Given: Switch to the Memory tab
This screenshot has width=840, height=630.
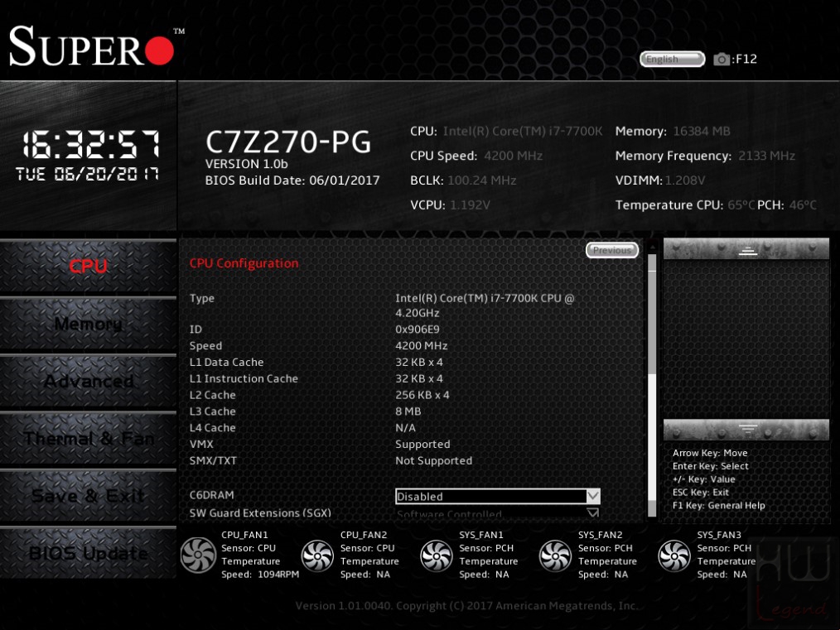Looking at the screenshot, I should point(88,324).
